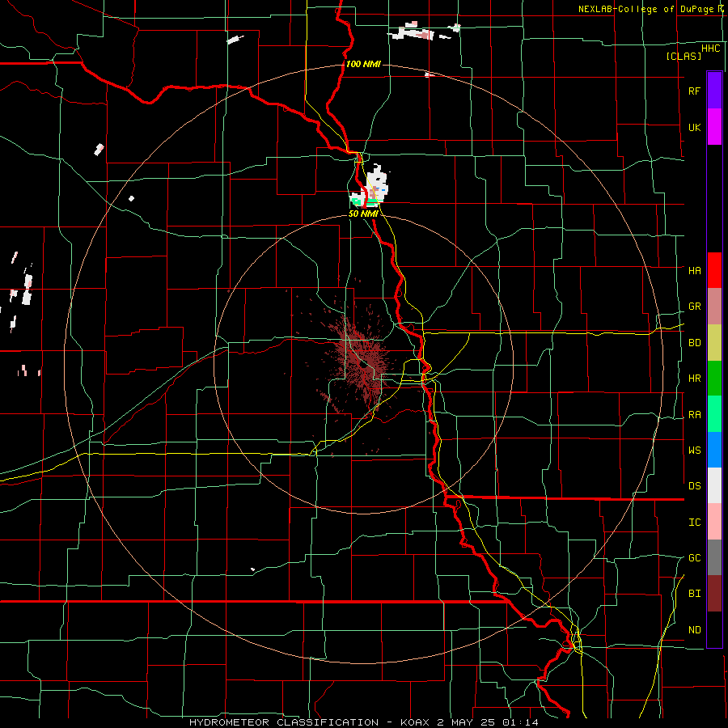Click the DS legend label
This screenshot has height=728, width=728.
(x=694, y=486)
